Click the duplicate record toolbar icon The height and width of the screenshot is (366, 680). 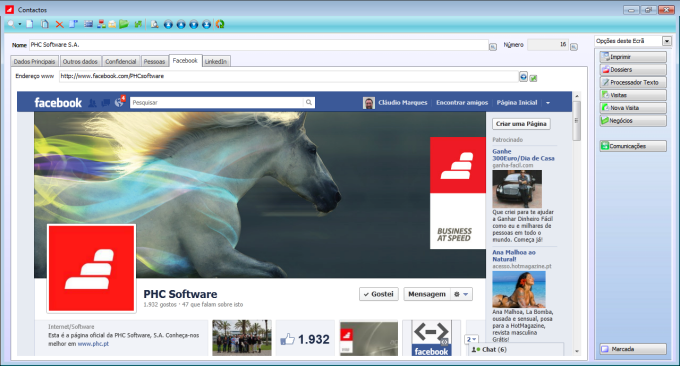pos(45,24)
